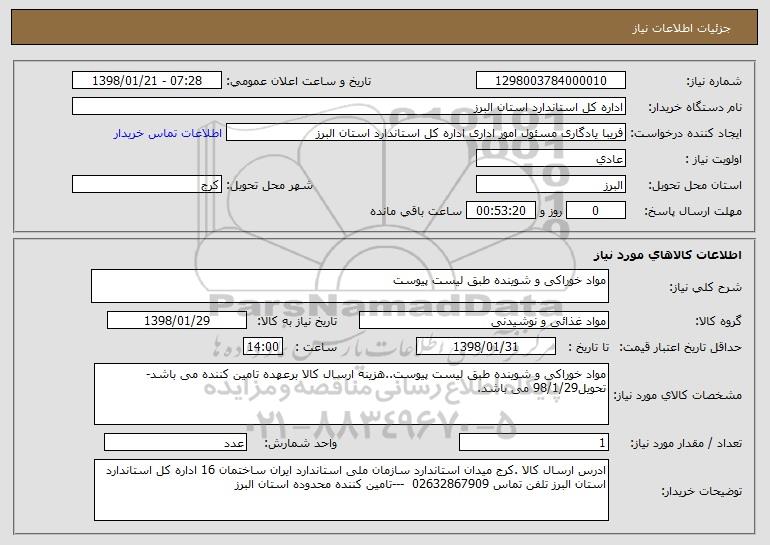Viewport: 770px width, 545px height.
Task: Click the remaining time field 00:53:20
Action: click(x=500, y=211)
